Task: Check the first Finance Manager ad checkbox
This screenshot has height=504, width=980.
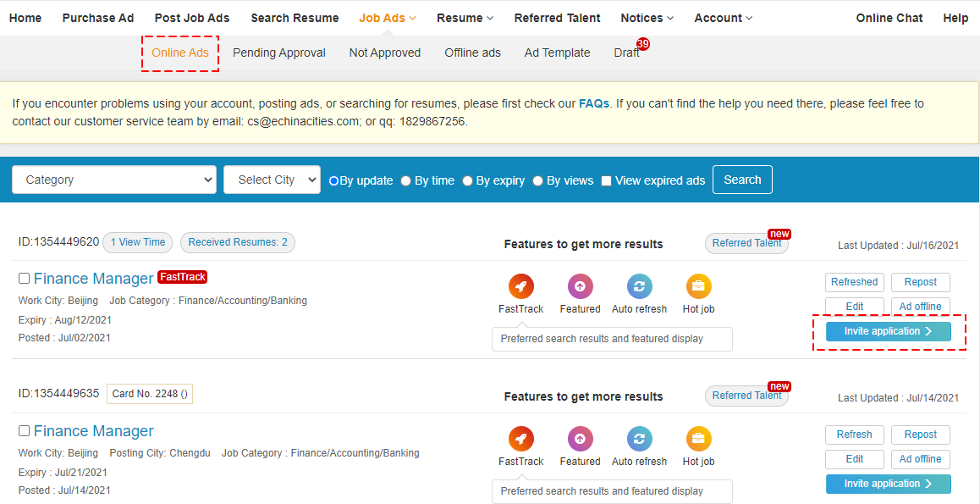Action: click(x=24, y=279)
